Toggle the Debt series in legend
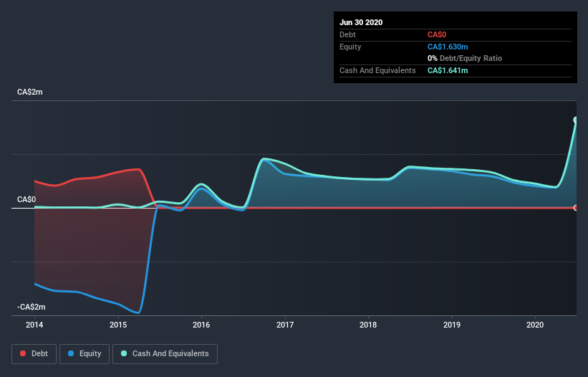The image size is (588, 377). (x=34, y=354)
